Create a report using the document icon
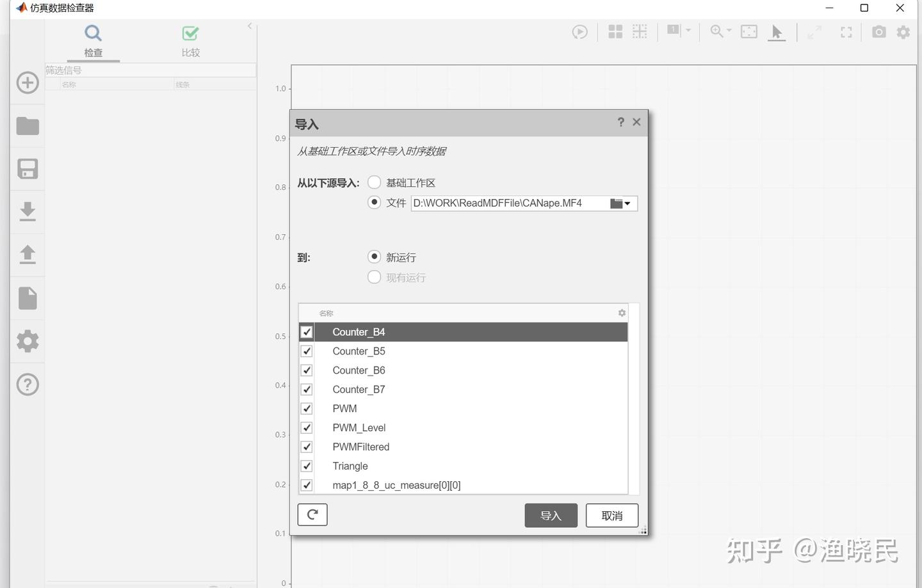922x588 pixels. click(x=27, y=297)
